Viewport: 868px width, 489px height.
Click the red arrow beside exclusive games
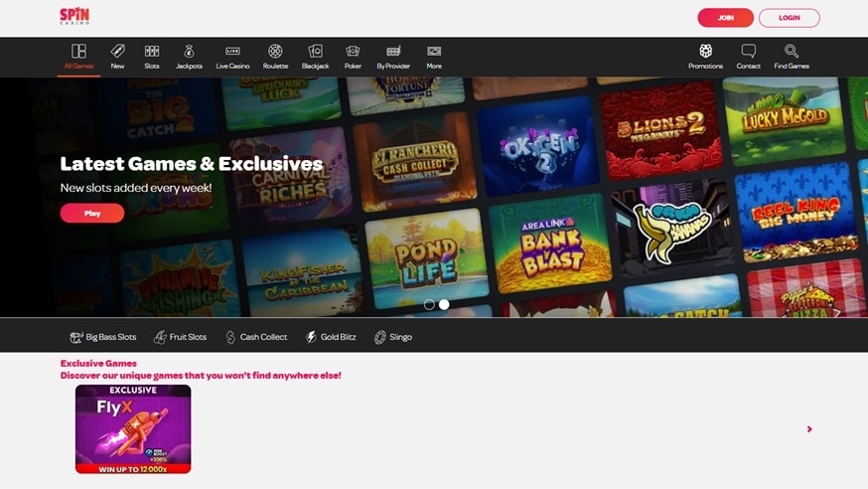(809, 429)
